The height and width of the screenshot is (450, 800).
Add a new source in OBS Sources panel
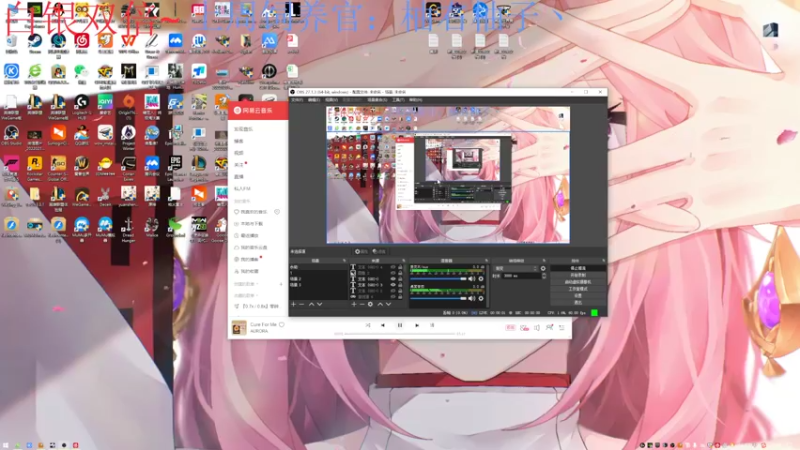coord(354,304)
